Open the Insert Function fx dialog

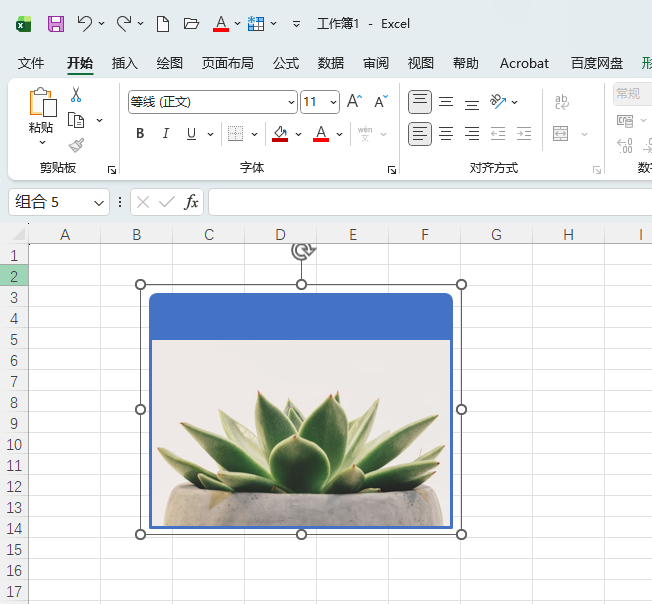pyautogui.click(x=191, y=202)
